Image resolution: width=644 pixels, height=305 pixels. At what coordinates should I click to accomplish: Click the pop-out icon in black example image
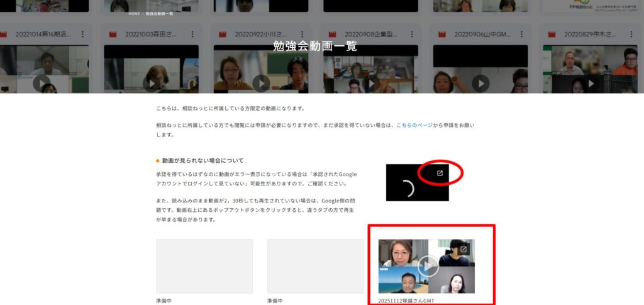click(440, 174)
